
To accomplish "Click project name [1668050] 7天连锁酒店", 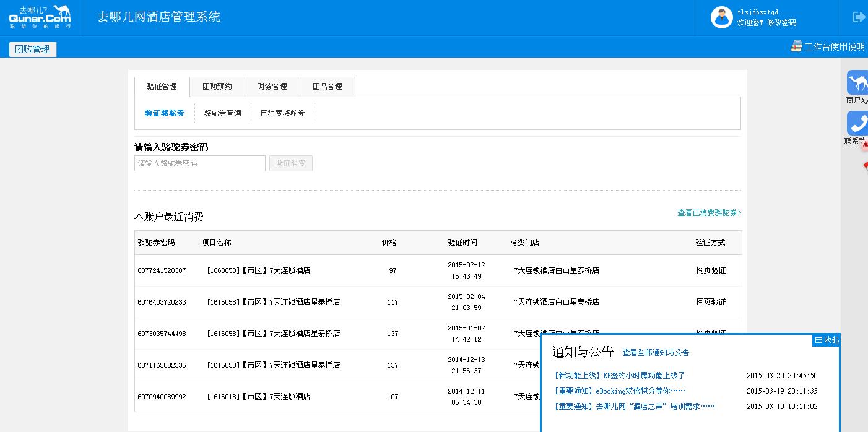I will [259, 270].
